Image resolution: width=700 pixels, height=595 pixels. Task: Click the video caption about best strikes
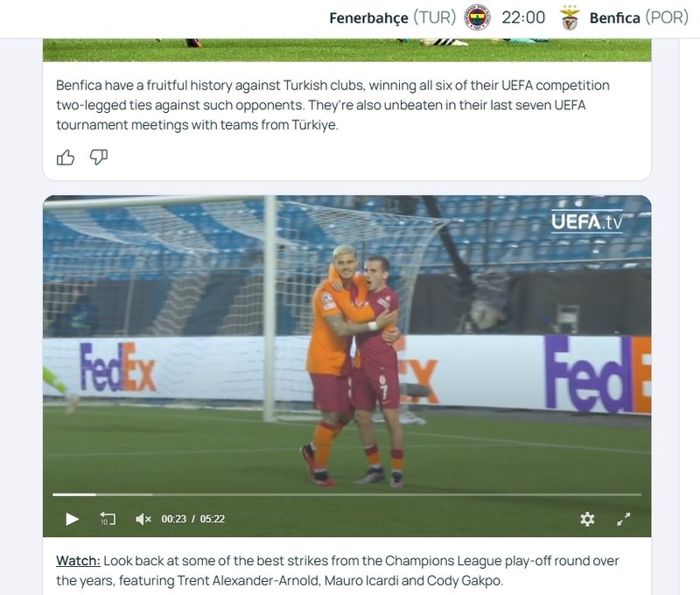(x=337, y=570)
